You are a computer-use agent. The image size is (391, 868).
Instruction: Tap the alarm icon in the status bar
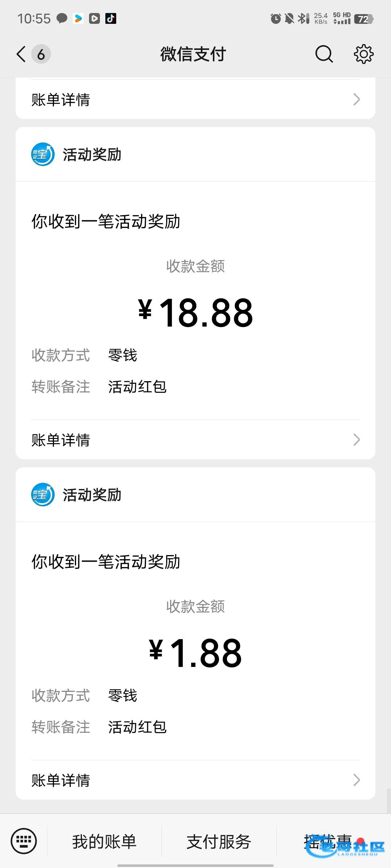[276, 18]
